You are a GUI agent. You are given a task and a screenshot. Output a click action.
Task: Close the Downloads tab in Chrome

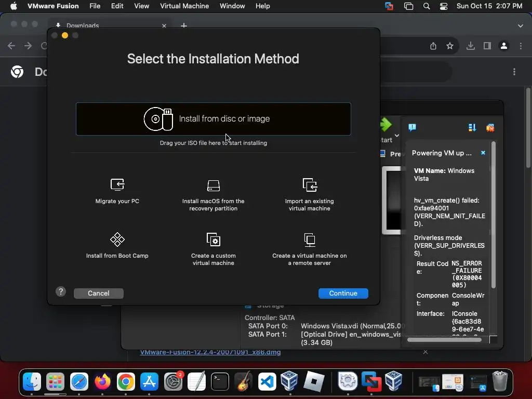(164, 26)
